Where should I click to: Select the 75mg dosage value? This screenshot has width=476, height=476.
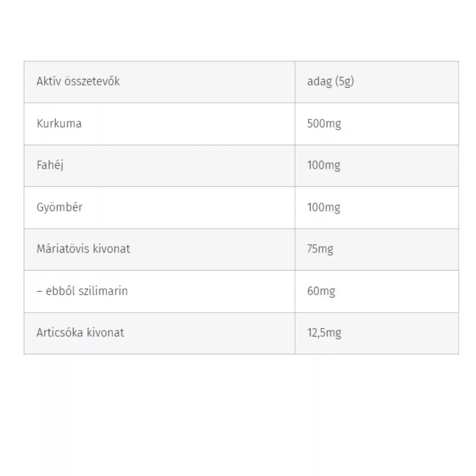click(x=320, y=249)
